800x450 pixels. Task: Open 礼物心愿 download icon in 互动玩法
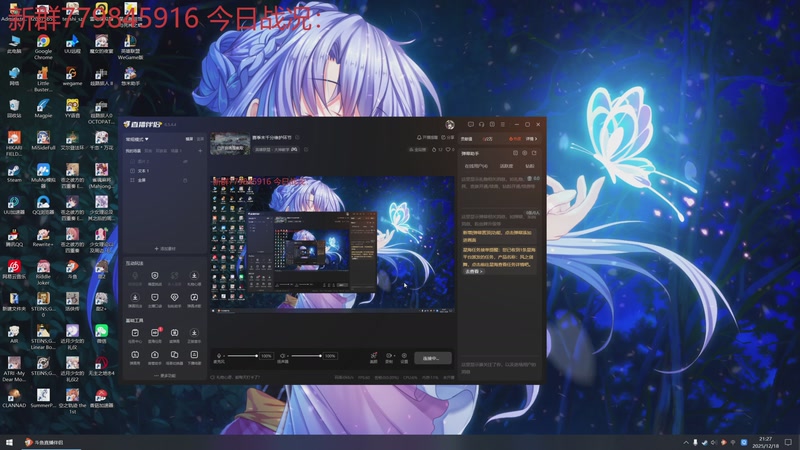(194, 278)
